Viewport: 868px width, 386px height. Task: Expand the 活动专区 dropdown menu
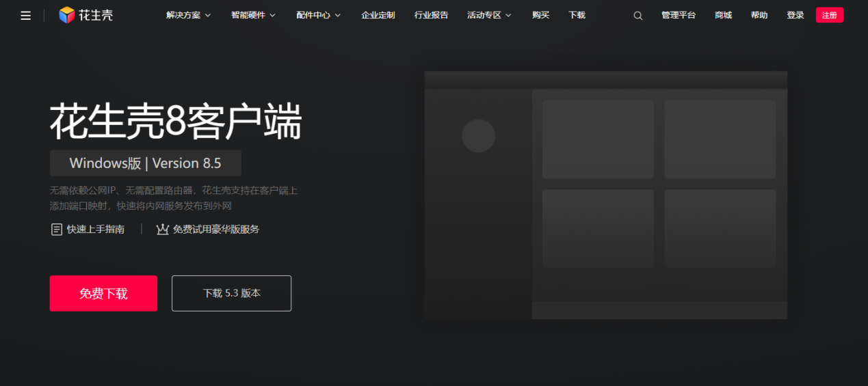pyautogui.click(x=489, y=15)
